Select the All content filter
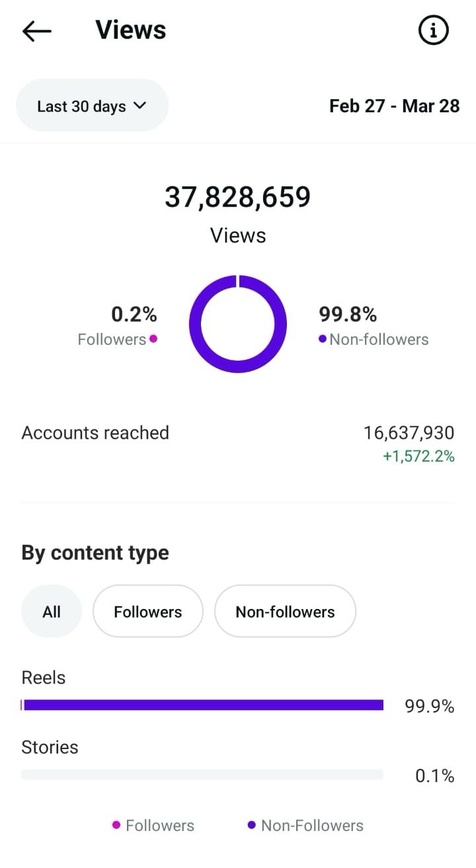The width and height of the screenshot is (476, 868). pos(52,611)
